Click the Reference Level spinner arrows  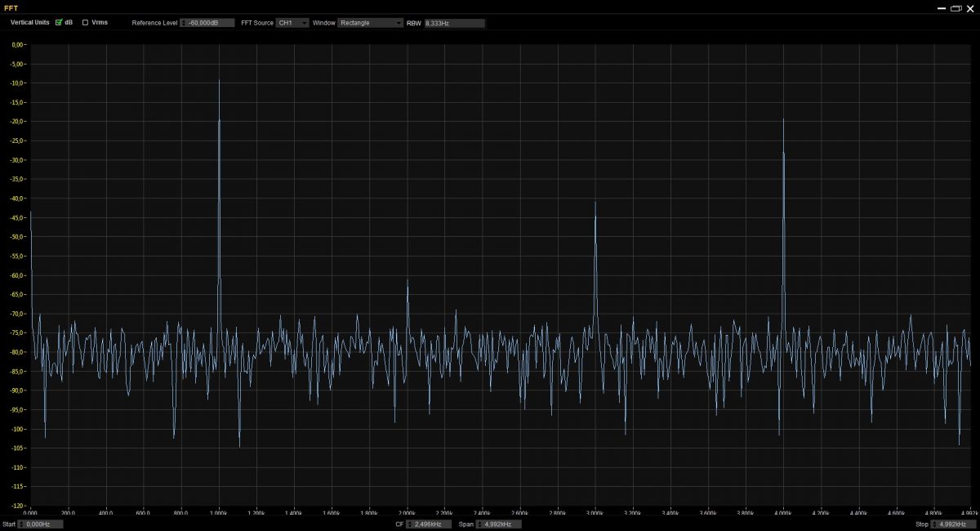[184, 23]
